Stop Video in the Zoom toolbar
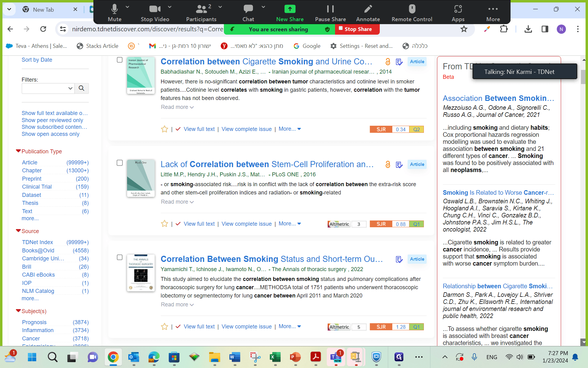Screen dimensions: 588x368 (155, 13)
